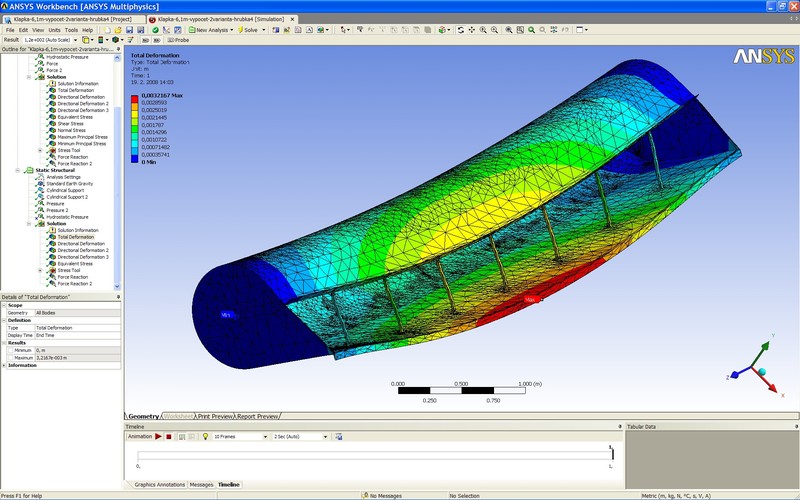Click the select mode cursor icon
800x500 pixels.
click(343, 30)
